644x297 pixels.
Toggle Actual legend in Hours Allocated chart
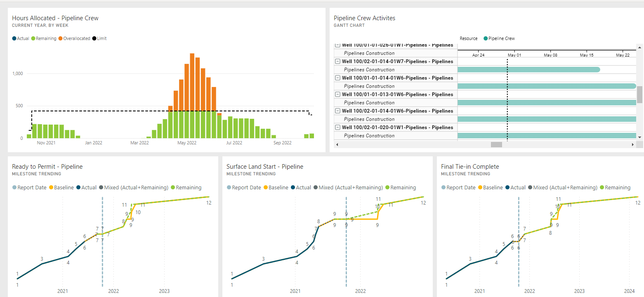21,38
